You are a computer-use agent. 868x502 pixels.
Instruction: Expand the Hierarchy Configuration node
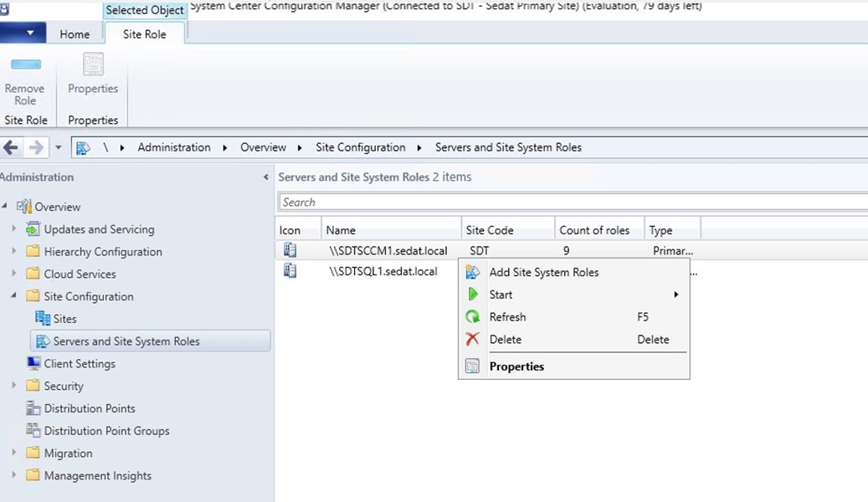14,251
